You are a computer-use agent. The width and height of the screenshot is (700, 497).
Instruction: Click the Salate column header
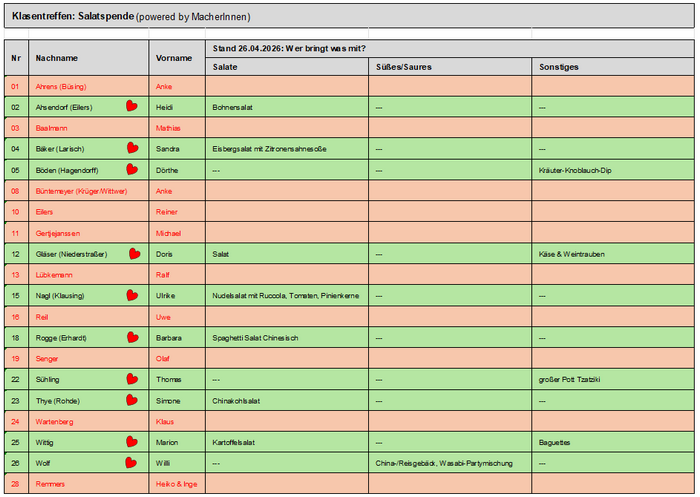[x=287, y=67]
